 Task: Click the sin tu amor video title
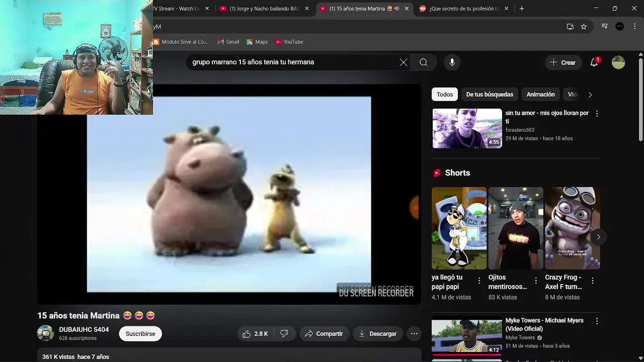tap(547, 117)
